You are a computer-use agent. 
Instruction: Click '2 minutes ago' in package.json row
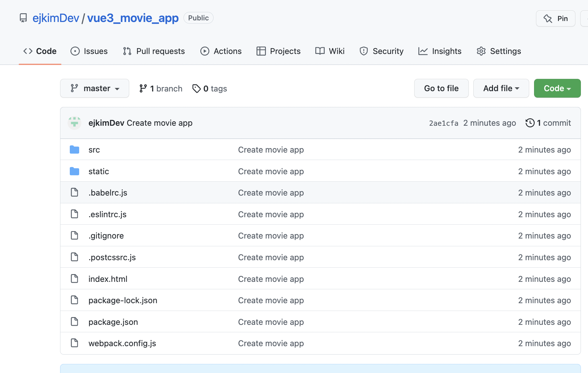point(544,322)
